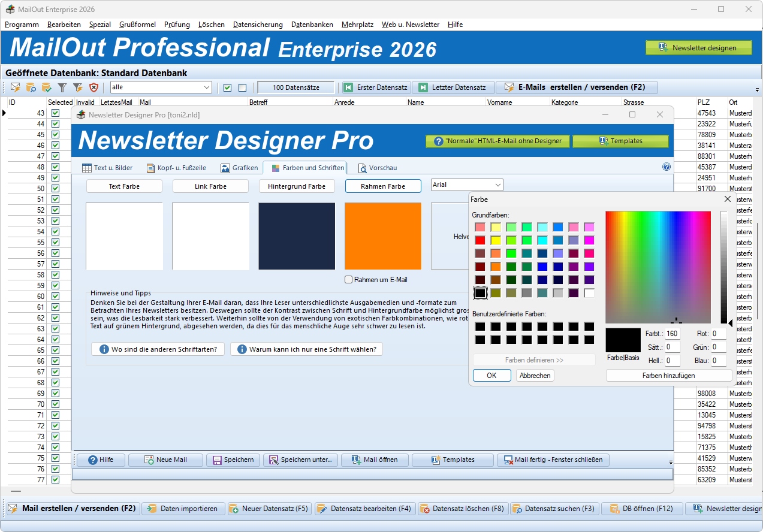Click the blue help icon beside tabs
This screenshot has height=532, width=763.
tap(667, 167)
